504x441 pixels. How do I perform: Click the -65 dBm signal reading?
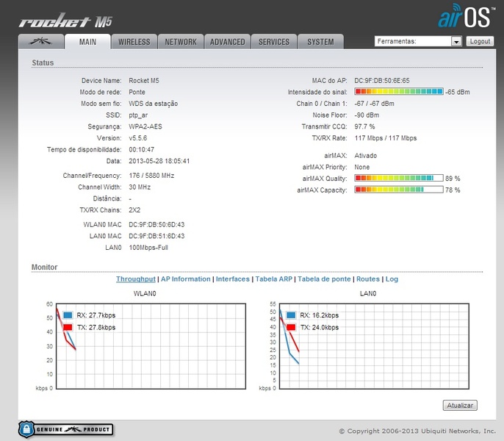[x=458, y=92]
